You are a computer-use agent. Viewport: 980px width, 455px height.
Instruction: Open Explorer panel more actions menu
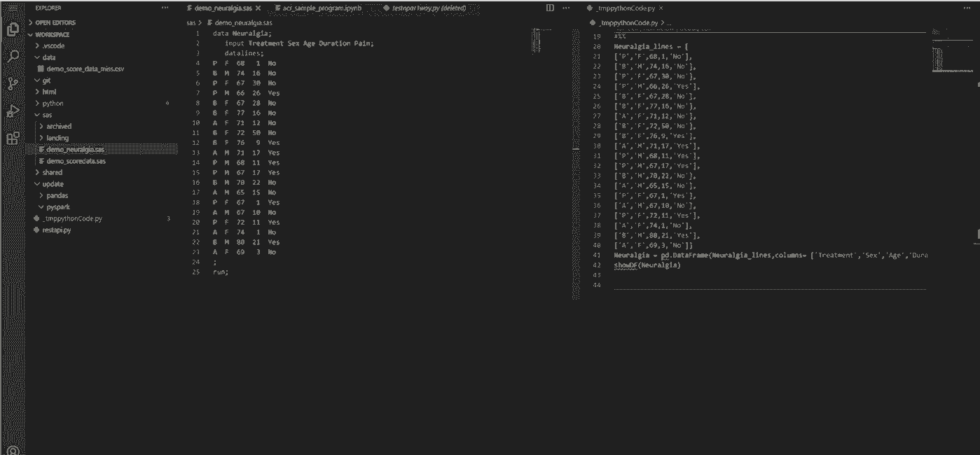point(165,8)
